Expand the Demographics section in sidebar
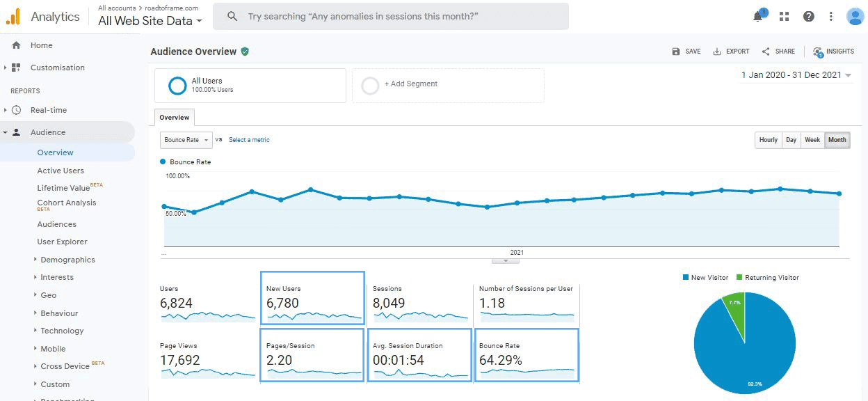The width and height of the screenshot is (868, 401). [x=67, y=260]
